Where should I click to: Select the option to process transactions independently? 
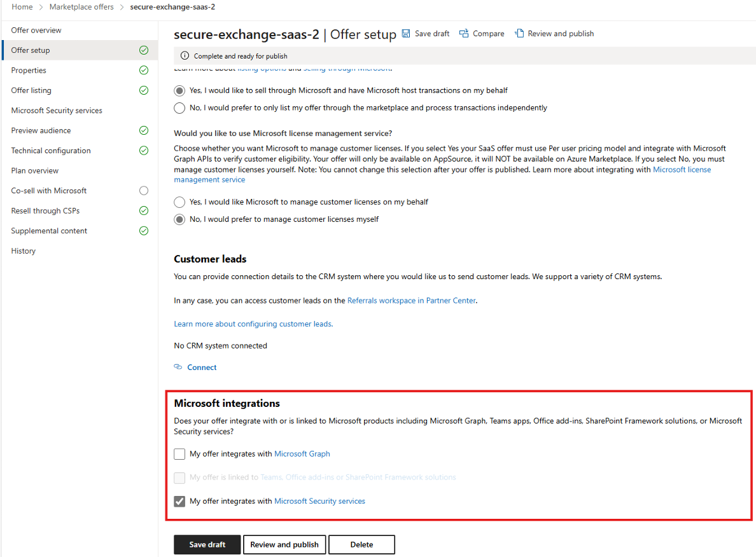click(179, 107)
